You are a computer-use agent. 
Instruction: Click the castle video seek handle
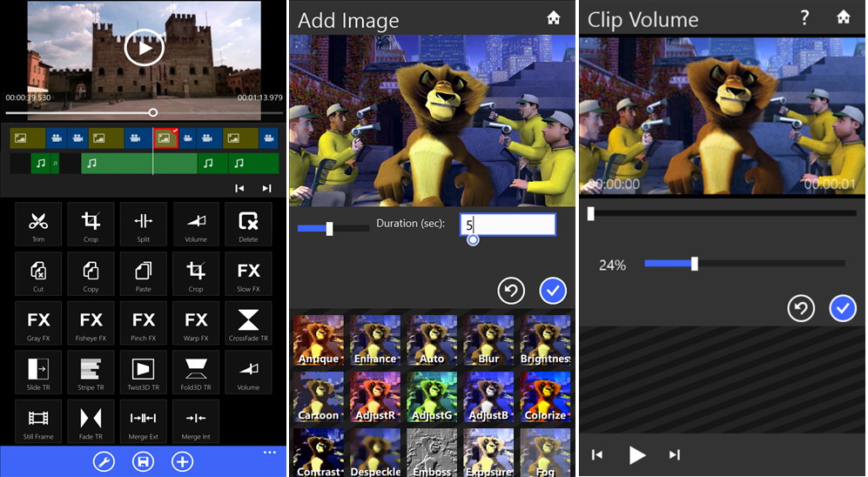(x=152, y=112)
